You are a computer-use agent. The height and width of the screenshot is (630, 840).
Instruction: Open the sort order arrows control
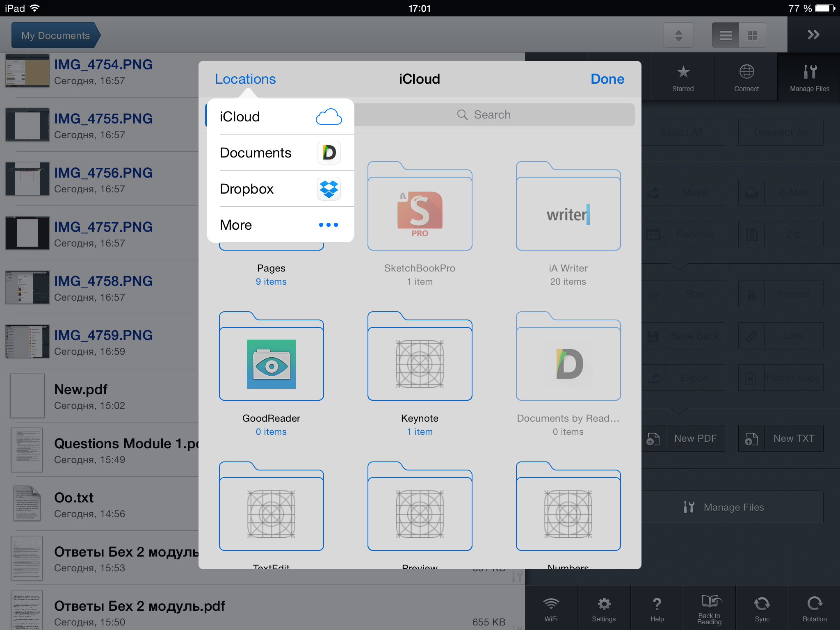679,35
